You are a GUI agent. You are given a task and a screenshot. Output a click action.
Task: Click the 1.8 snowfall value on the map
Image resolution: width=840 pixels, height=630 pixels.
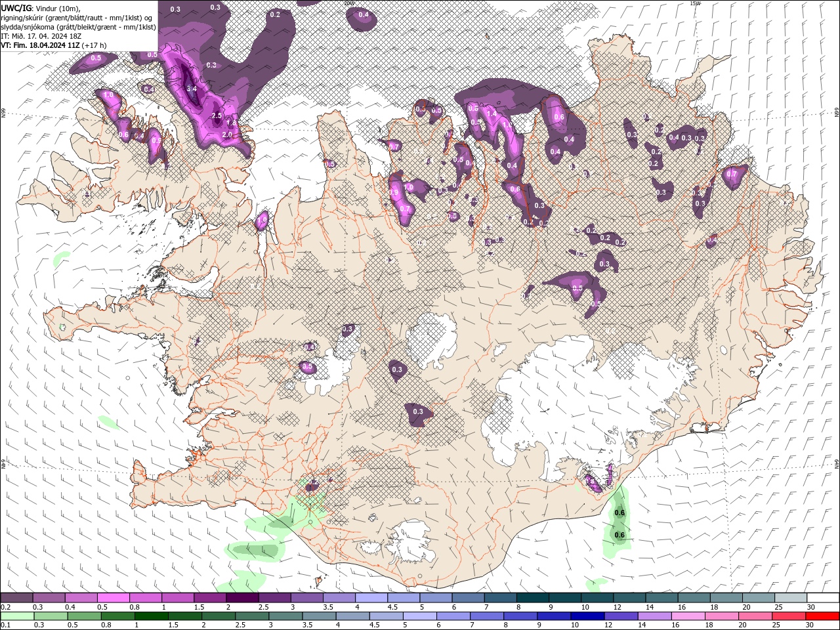pyautogui.click(x=231, y=123)
